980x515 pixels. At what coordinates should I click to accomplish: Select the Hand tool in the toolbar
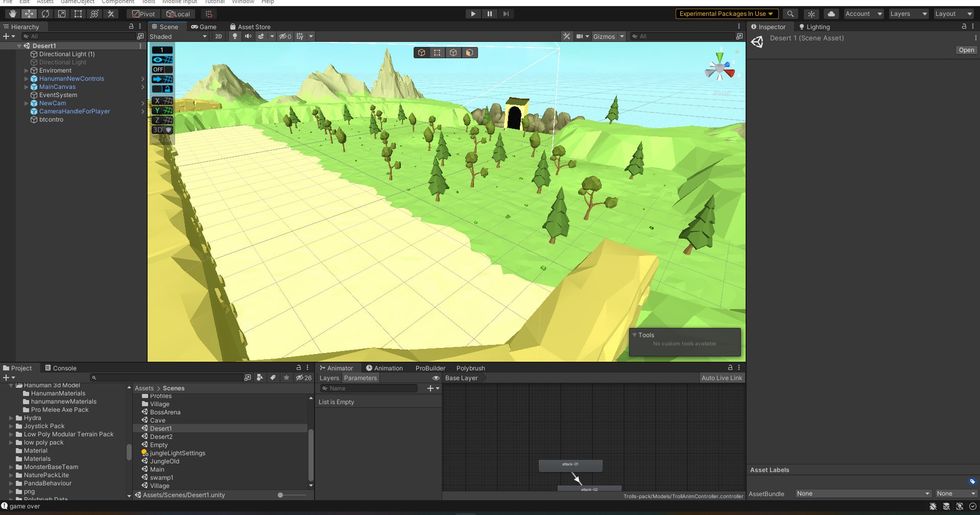(x=13, y=14)
